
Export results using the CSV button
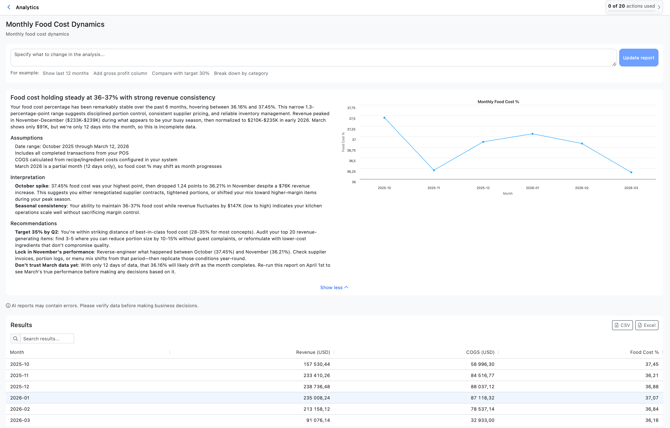[x=622, y=325]
